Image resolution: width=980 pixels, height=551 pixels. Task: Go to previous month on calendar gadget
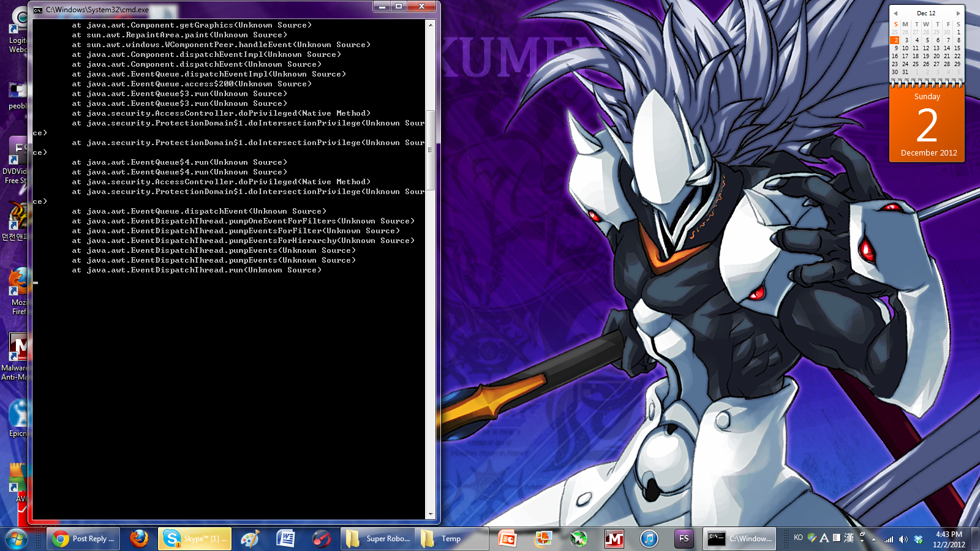coord(895,13)
